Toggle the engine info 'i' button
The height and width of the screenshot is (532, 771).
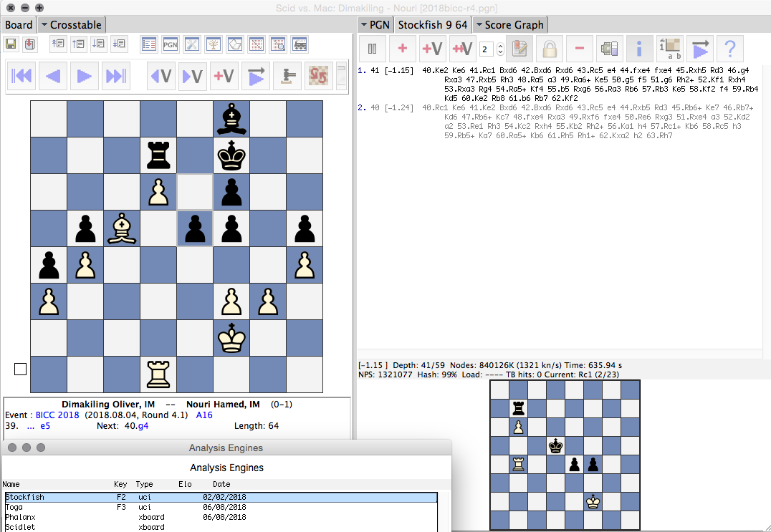(x=639, y=49)
